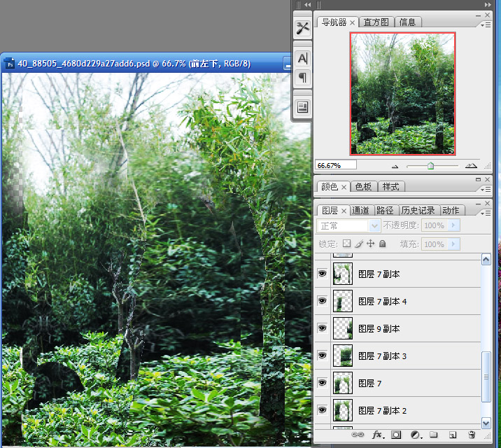This screenshot has height=448, width=501.
Task: Lock layer position
Action: (370, 244)
